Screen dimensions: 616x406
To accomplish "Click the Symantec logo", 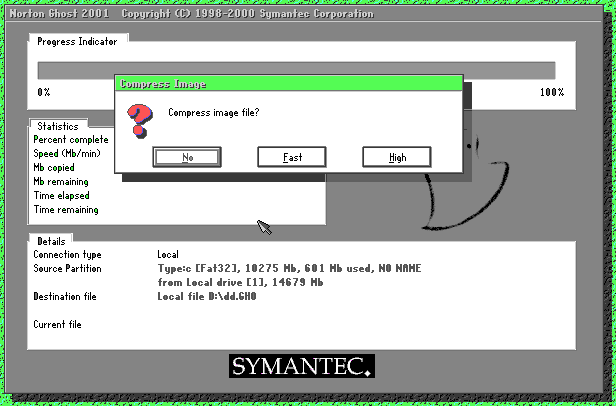I will 302,366.
